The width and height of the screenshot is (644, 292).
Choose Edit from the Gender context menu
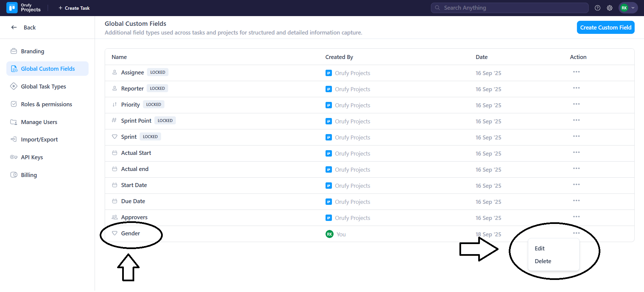point(540,248)
